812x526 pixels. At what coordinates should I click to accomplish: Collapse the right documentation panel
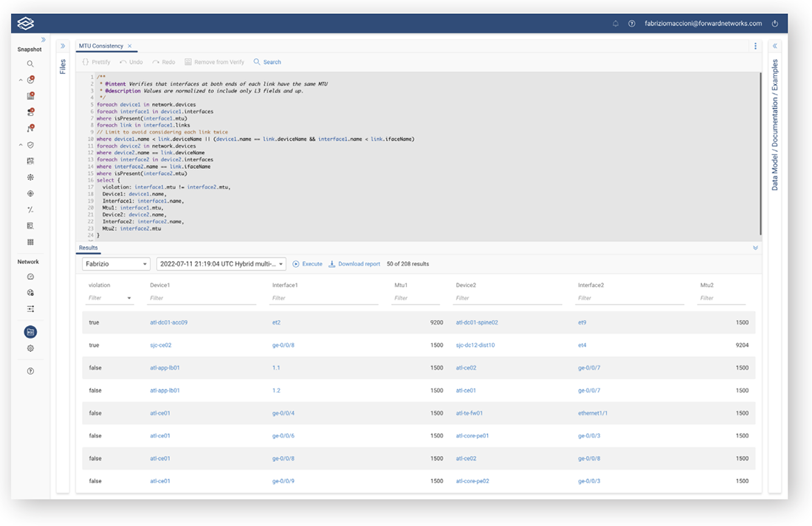point(774,46)
